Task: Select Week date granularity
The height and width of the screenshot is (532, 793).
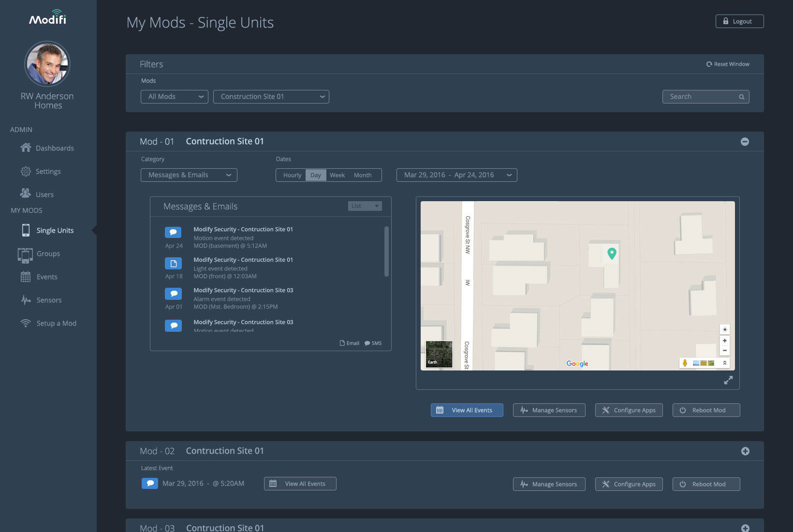Action: click(337, 175)
